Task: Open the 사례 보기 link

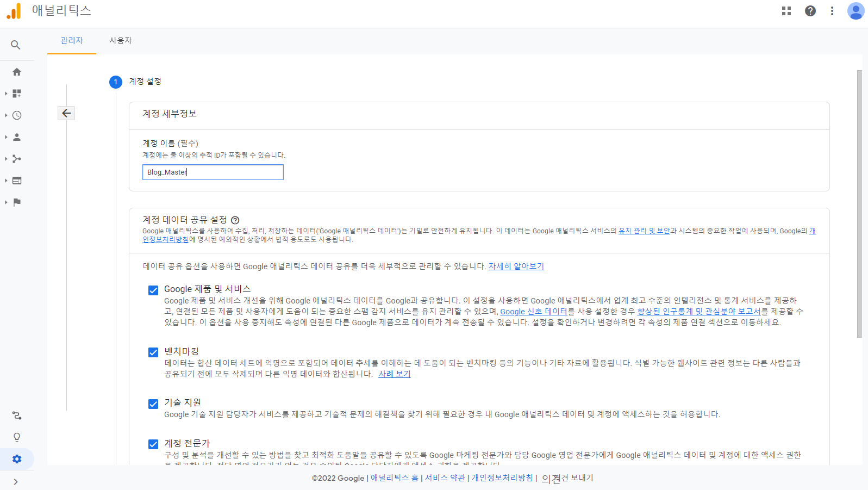Action: pyautogui.click(x=395, y=374)
